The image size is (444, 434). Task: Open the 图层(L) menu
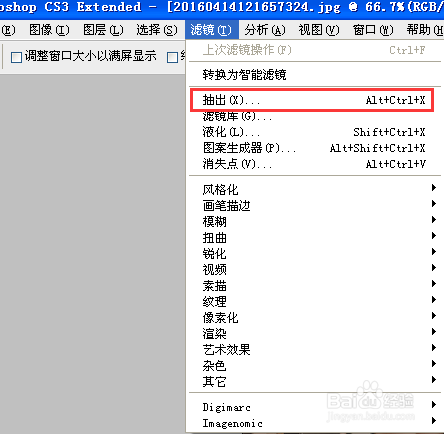(103, 30)
